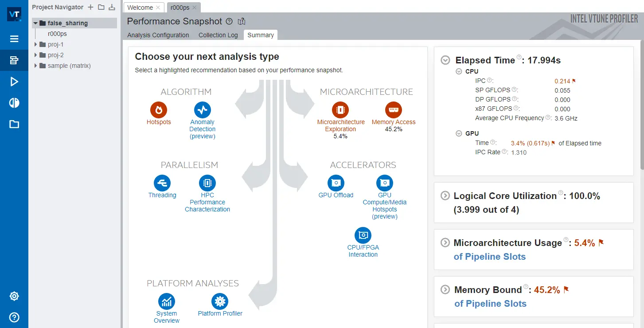Click help icon next to Elapsed Time
The width and height of the screenshot is (644, 328).
tap(519, 57)
